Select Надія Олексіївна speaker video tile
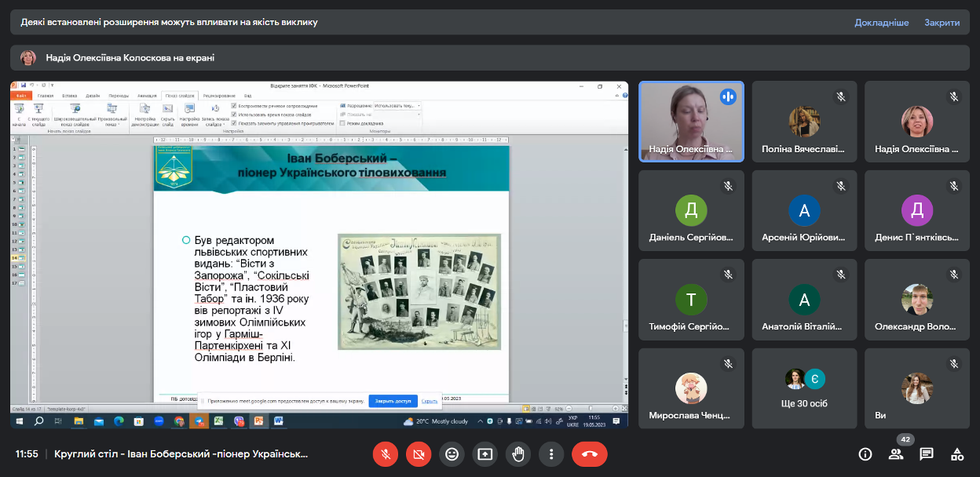 (x=691, y=122)
